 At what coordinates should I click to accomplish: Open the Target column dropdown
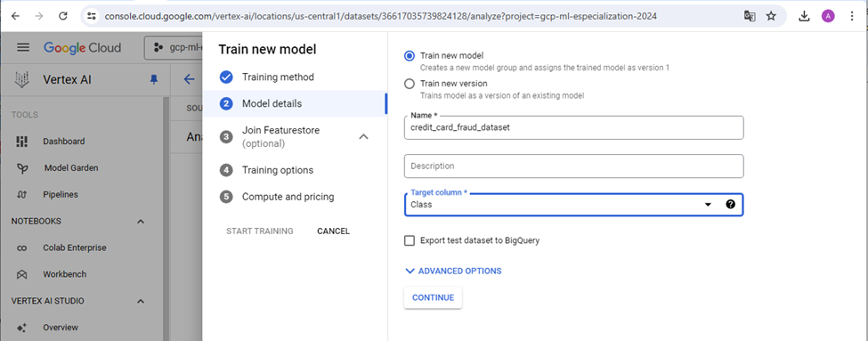[x=573, y=204]
